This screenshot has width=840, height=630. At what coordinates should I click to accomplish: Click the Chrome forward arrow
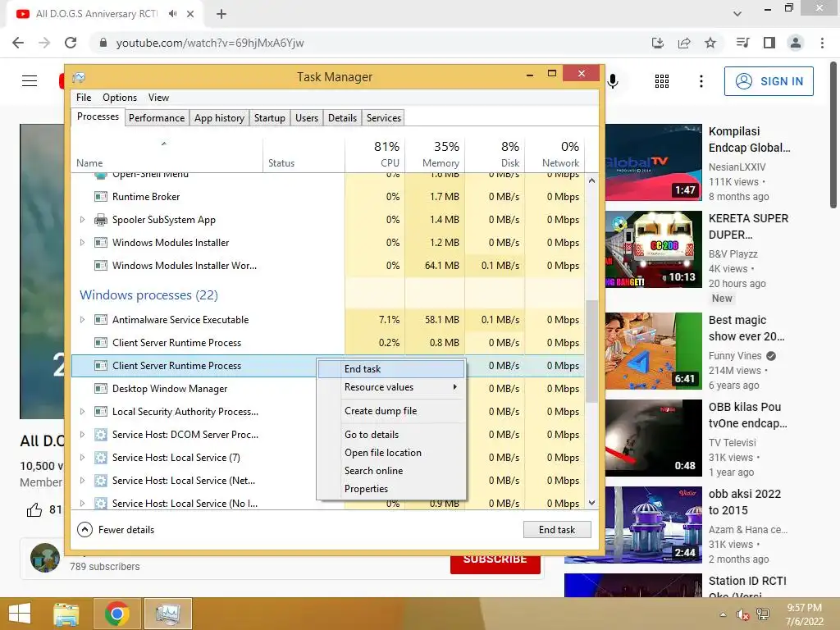pyautogui.click(x=44, y=43)
